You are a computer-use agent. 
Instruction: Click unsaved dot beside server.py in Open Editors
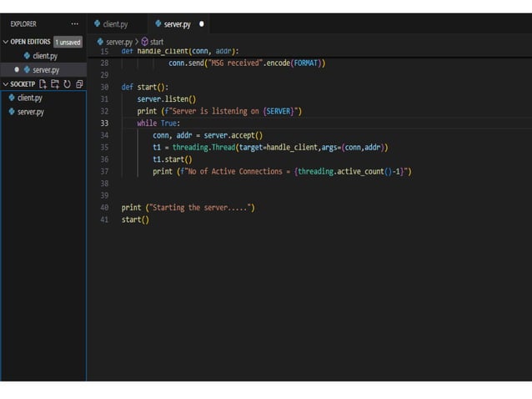pyautogui.click(x=17, y=69)
